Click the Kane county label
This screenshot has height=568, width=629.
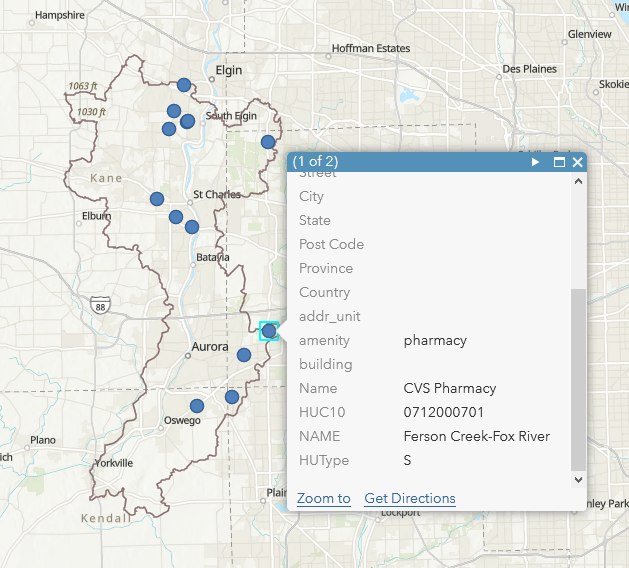[106, 178]
